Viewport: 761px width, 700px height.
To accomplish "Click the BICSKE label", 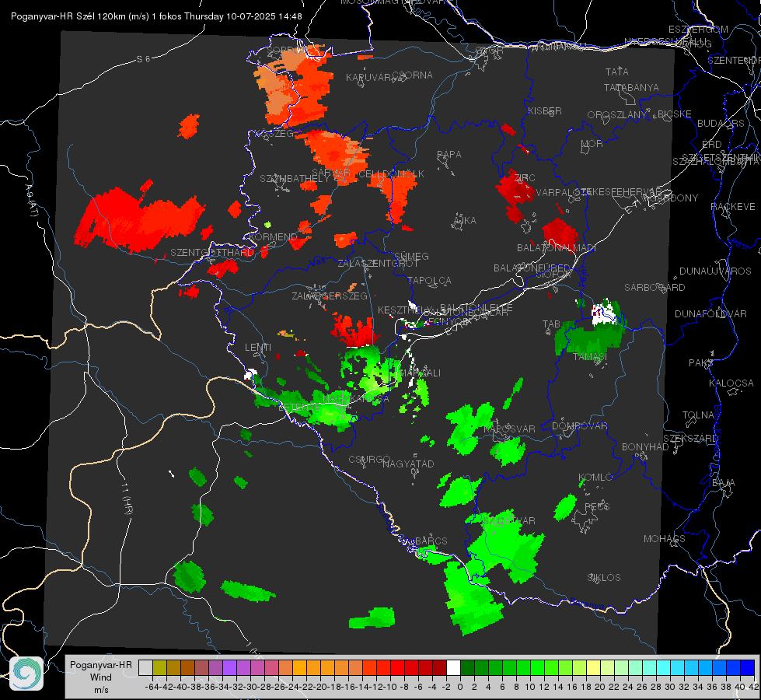I will pos(675,114).
